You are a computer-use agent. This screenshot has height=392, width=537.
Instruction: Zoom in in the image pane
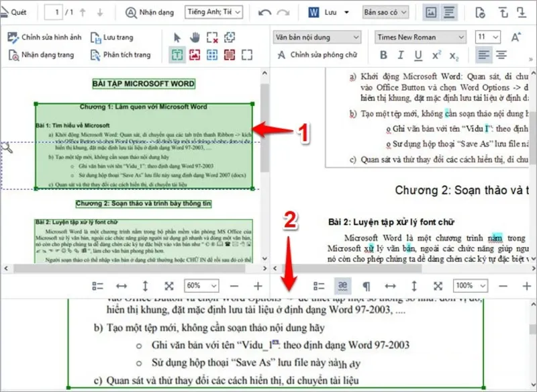[258, 286]
